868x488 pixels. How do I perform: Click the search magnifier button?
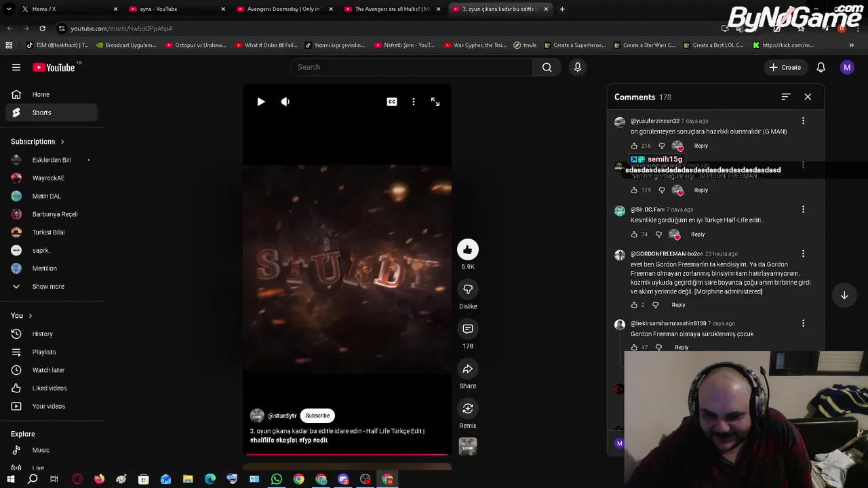(x=547, y=67)
